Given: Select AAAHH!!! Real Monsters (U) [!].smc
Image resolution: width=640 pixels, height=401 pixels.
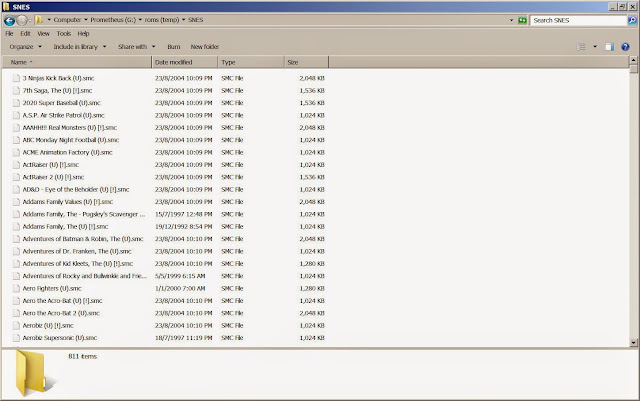Looking at the screenshot, I should 70,127.
